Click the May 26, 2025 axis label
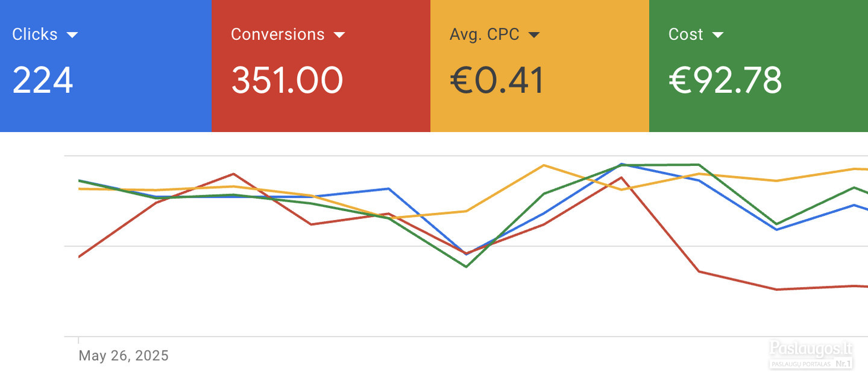Image resolution: width=868 pixels, height=383 pixels. click(x=124, y=355)
